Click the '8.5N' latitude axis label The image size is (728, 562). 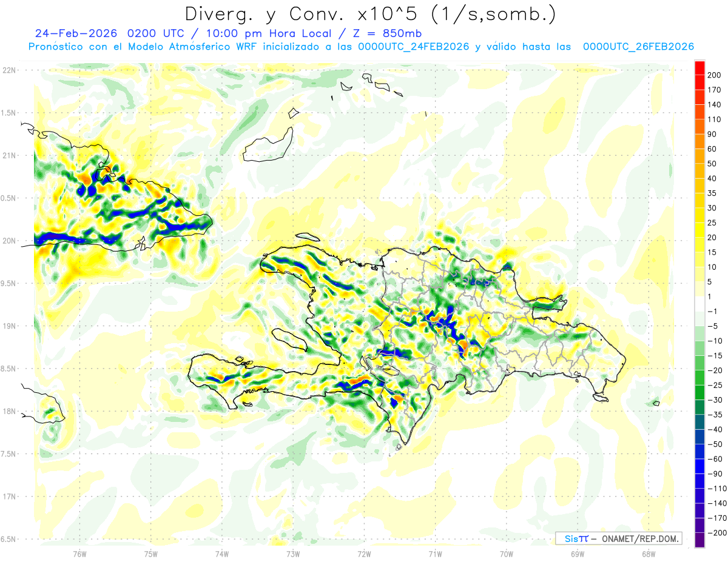tap(9, 369)
